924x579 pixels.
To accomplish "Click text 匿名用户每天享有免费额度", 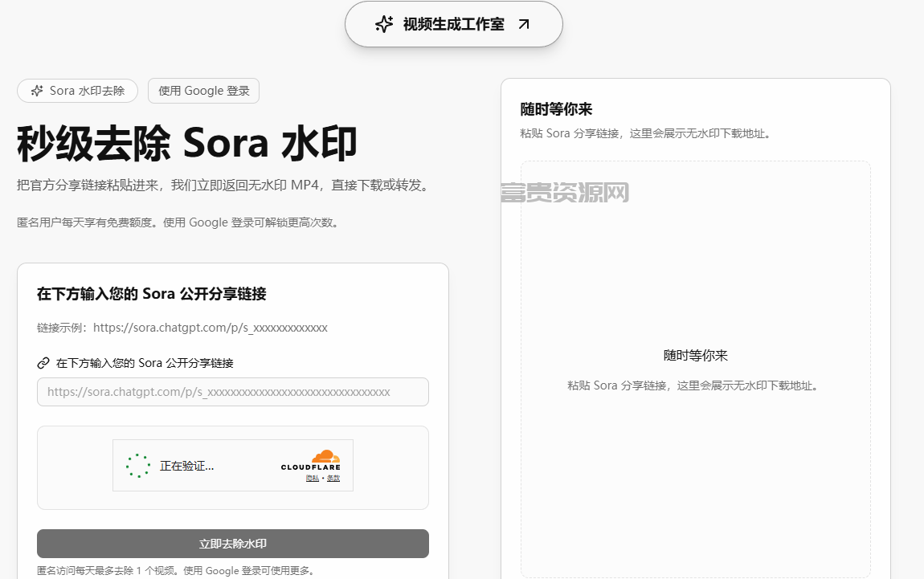I will point(88,222).
